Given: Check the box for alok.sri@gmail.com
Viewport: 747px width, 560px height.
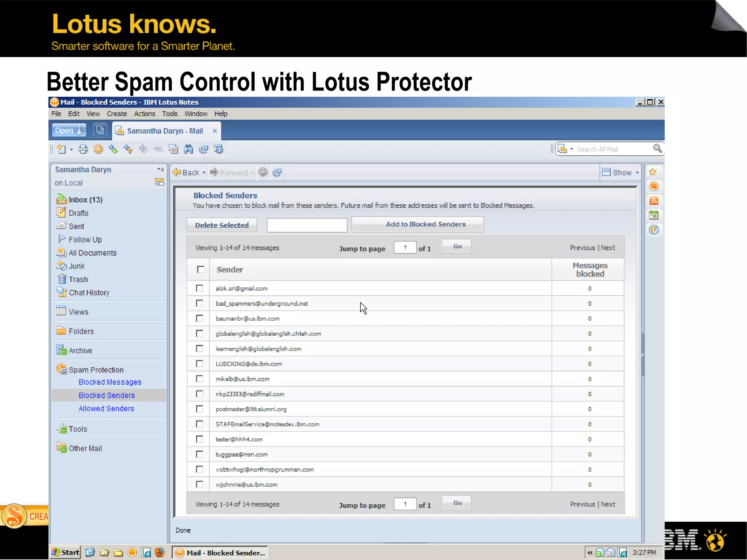Looking at the screenshot, I should tap(200, 289).
